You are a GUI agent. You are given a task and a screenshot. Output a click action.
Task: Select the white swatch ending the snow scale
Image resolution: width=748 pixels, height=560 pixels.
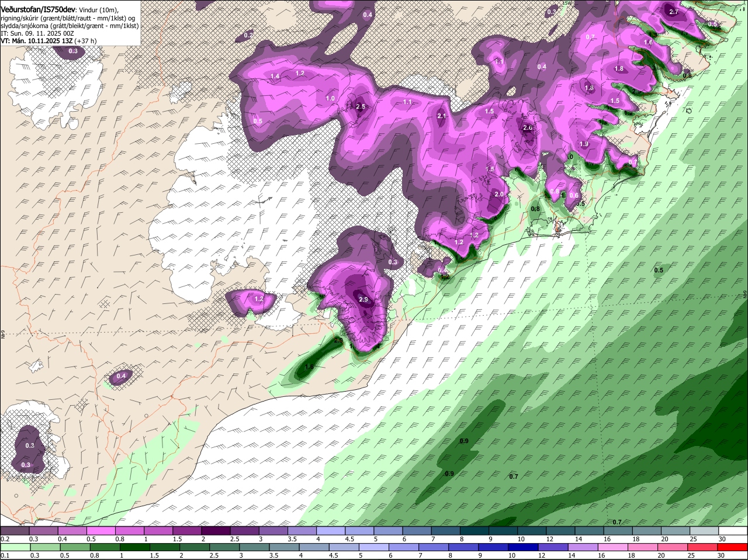[733, 531]
